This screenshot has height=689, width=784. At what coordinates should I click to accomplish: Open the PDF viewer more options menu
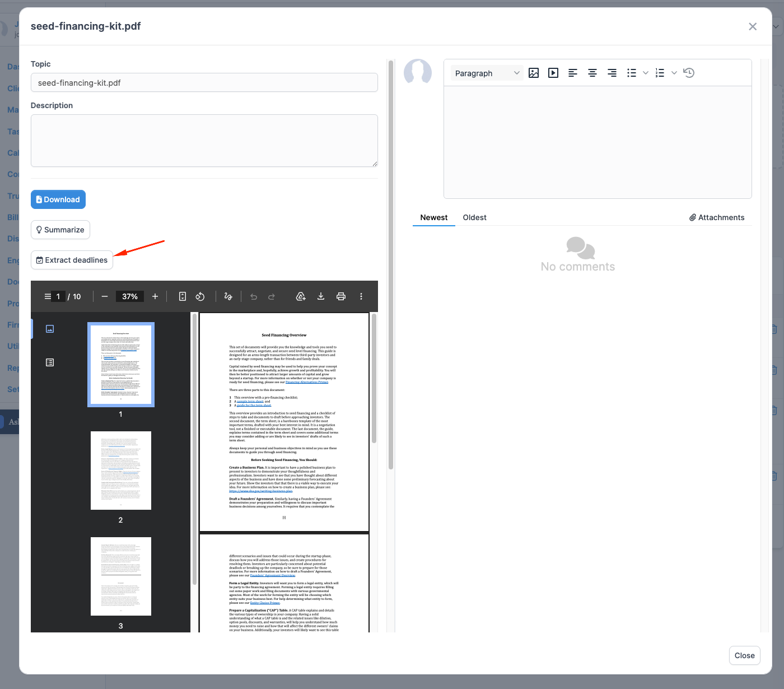361,296
